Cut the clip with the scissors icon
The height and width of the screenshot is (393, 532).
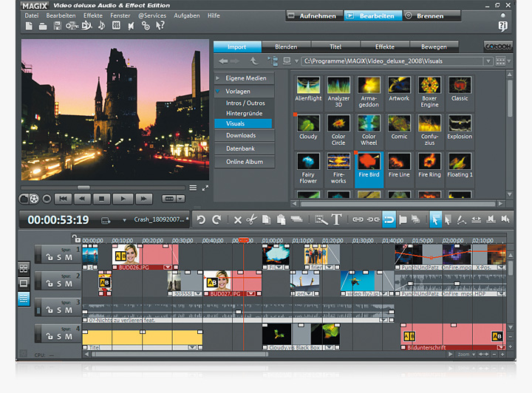tap(251, 219)
